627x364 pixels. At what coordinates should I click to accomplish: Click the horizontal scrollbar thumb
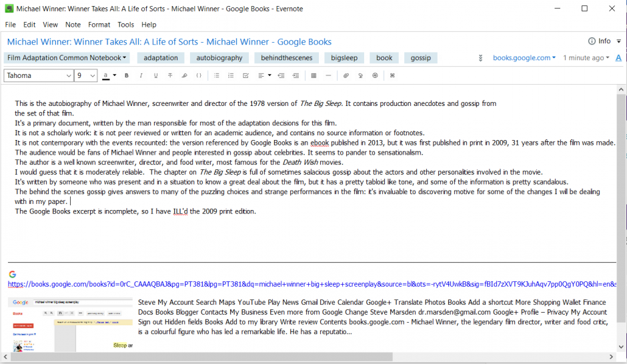[201, 357]
